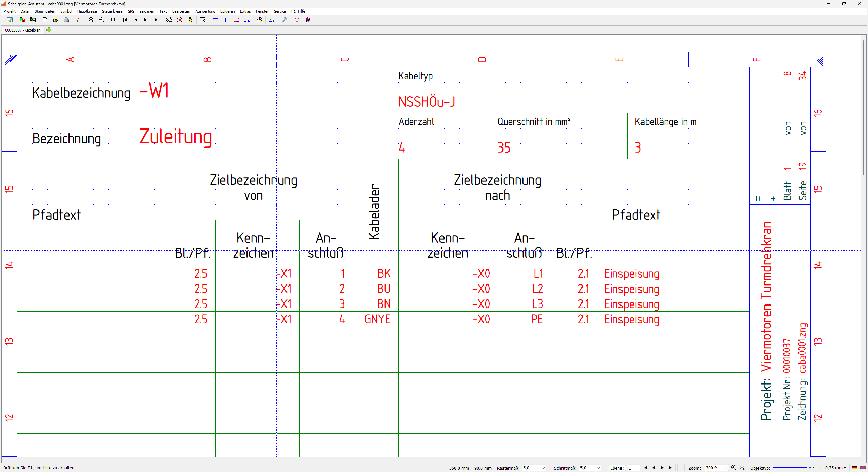Click the wrench settings icon

pos(284,20)
